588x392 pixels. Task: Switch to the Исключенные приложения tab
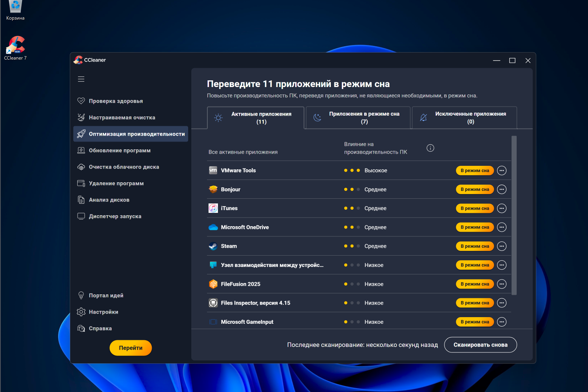click(465, 118)
